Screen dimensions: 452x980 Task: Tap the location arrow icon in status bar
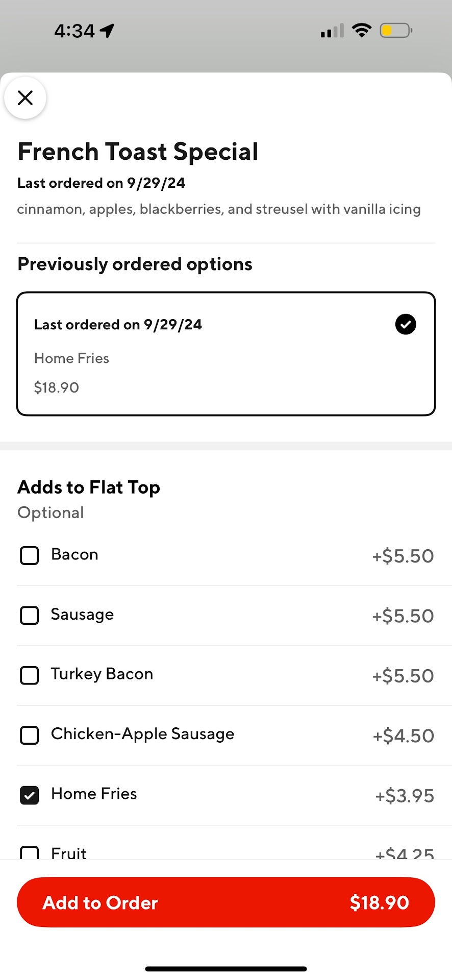tap(107, 31)
